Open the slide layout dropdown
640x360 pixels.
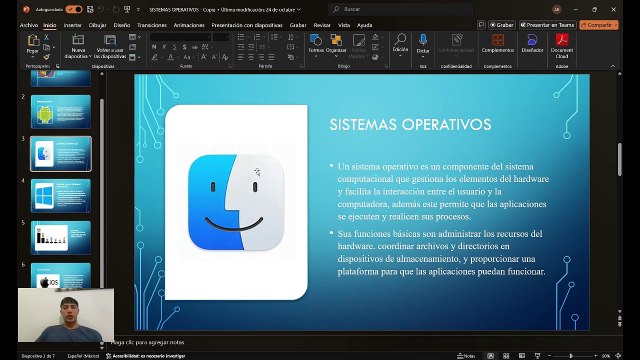tap(134, 37)
